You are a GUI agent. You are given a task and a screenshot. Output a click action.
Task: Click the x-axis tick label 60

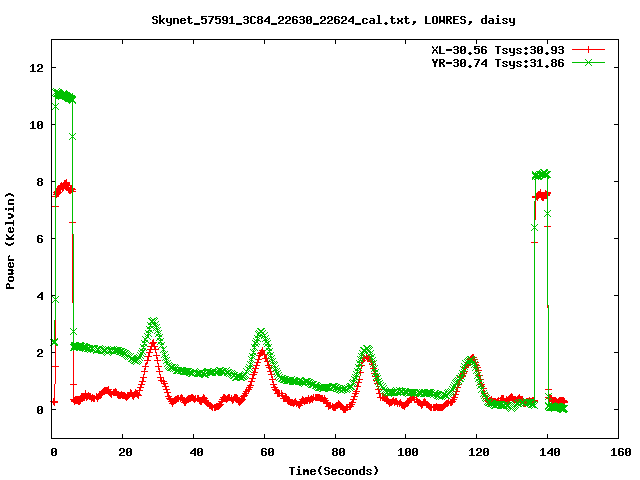(x=267, y=452)
